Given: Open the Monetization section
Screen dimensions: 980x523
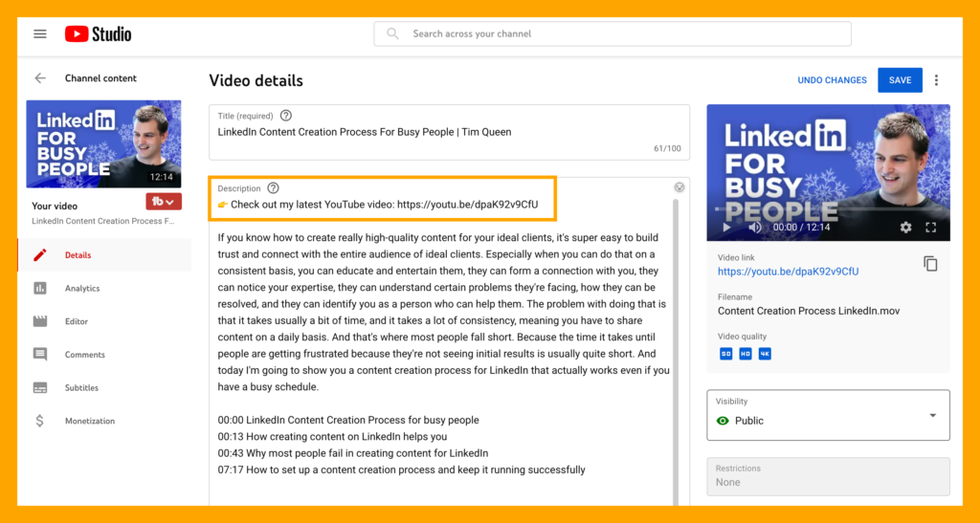Looking at the screenshot, I should point(104,421).
